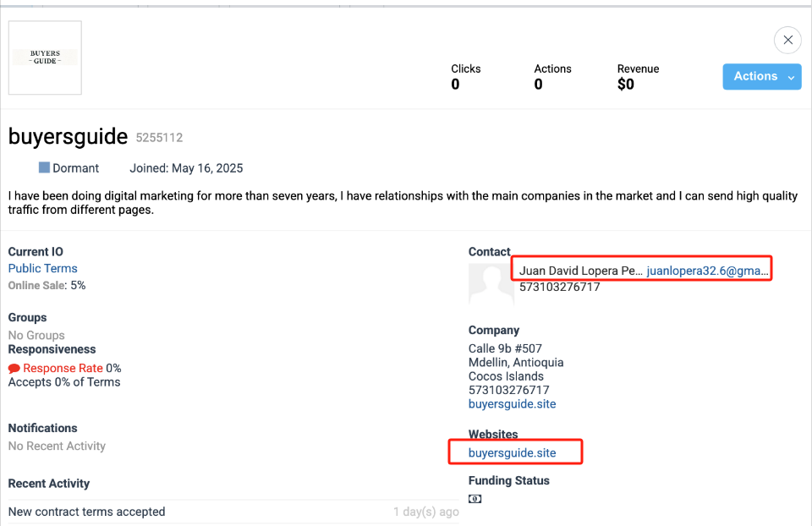Click the contact avatar placeholder image

point(491,284)
